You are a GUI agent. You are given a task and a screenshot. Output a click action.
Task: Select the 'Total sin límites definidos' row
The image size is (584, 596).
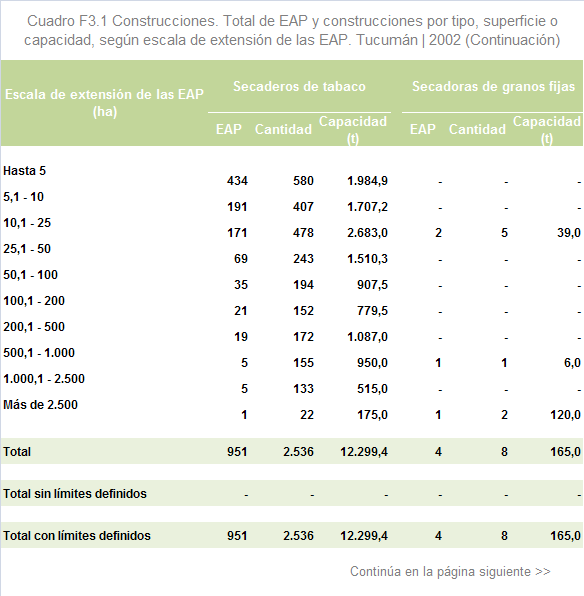tap(292, 493)
